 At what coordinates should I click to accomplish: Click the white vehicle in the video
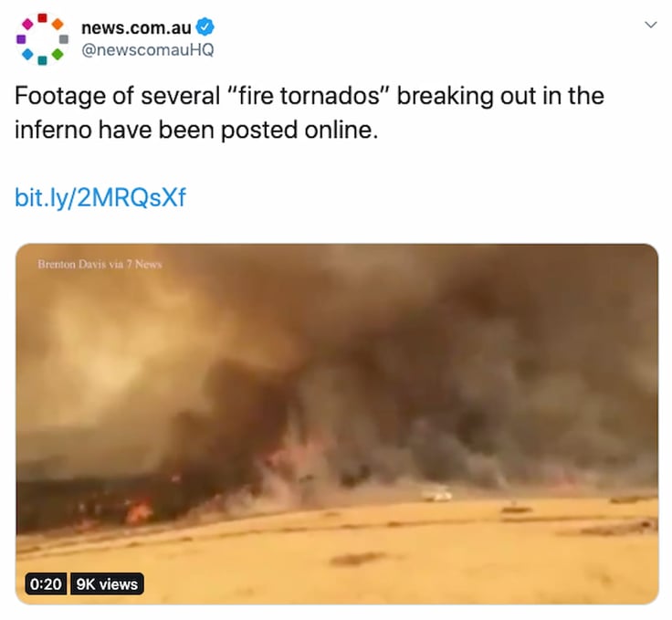pyautogui.click(x=436, y=495)
